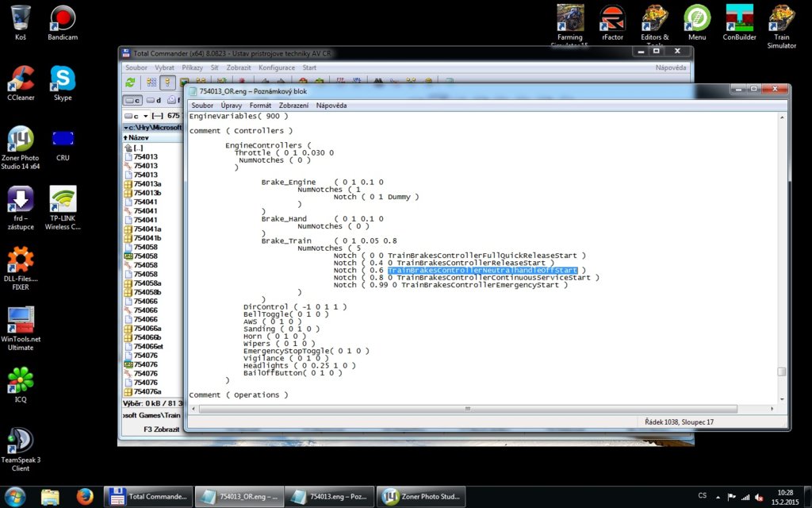Launch Firefox from the taskbar
This screenshot has height=508, width=812.
[x=86, y=497]
